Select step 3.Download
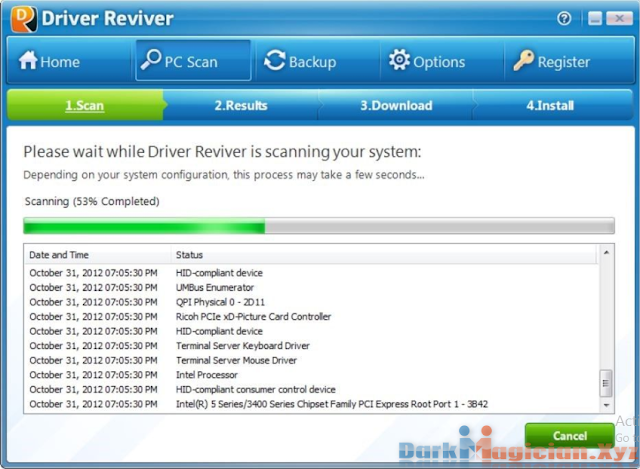The width and height of the screenshot is (640, 469). coord(396,105)
